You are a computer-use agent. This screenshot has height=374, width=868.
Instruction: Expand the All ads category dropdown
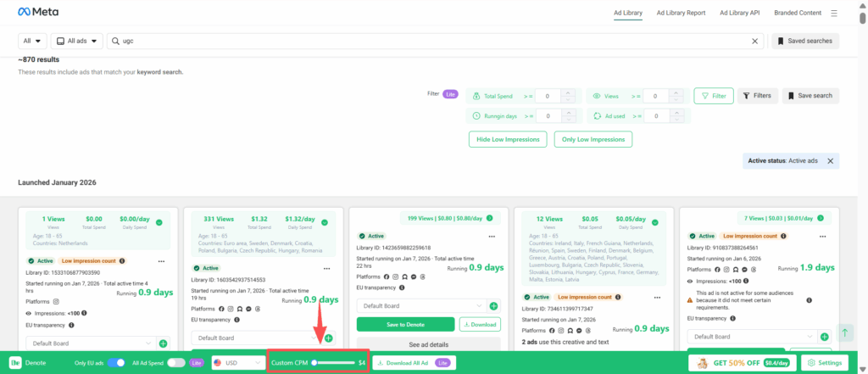(x=77, y=41)
